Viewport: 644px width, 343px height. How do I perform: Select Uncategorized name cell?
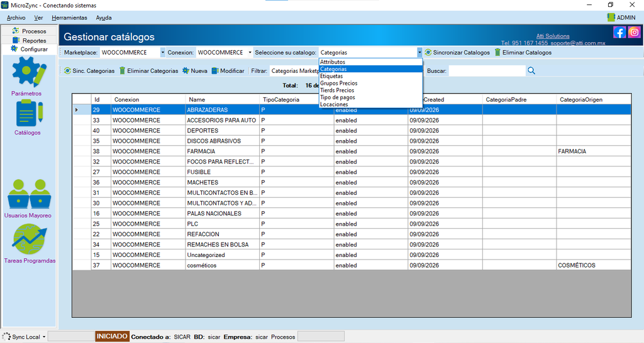click(222, 255)
